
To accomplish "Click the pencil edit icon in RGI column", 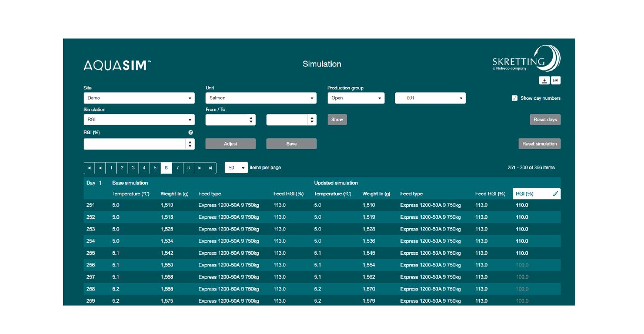I will click(555, 194).
